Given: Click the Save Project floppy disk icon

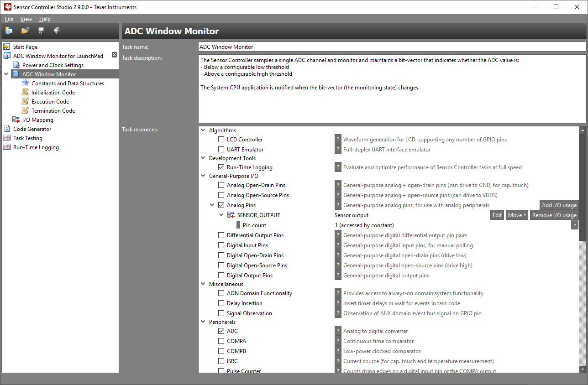Looking at the screenshot, I should (x=41, y=31).
